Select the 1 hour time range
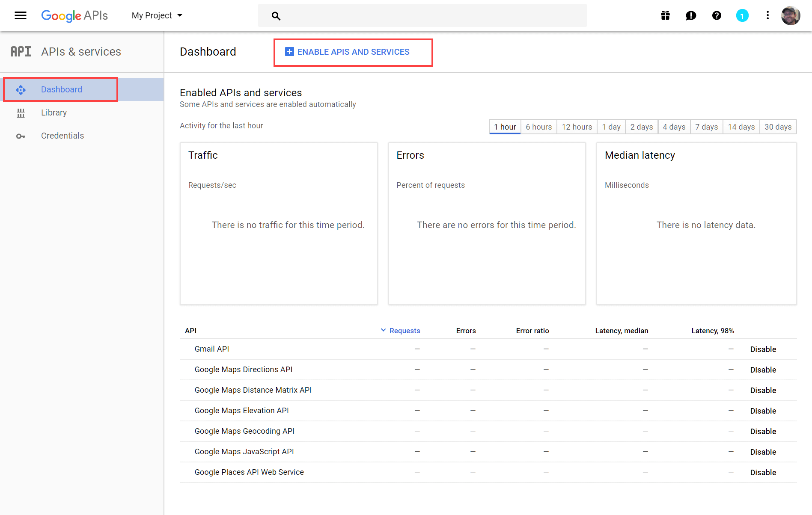The height and width of the screenshot is (515, 812). coord(505,127)
